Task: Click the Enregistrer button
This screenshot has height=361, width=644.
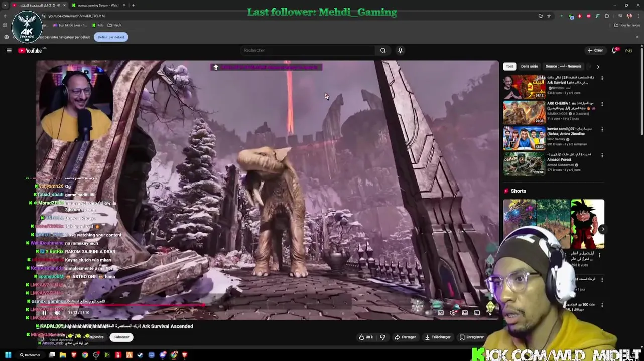Action: pos(472,337)
